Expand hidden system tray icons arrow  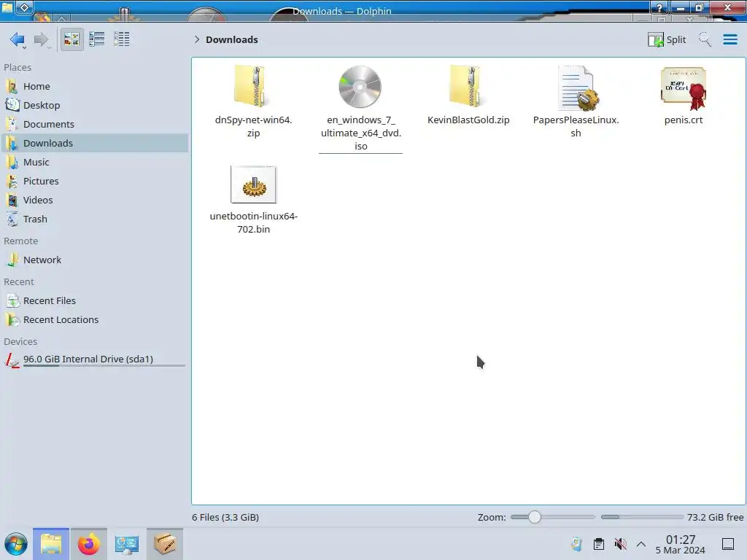641,544
